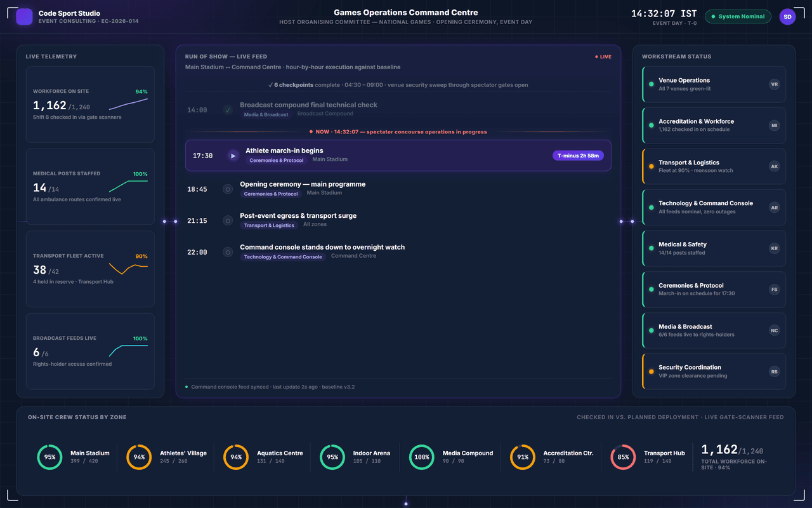Click the Total Workforce On-Site 1,162/1,240 figure
Viewport: 812px width, 508px height.
point(732,450)
